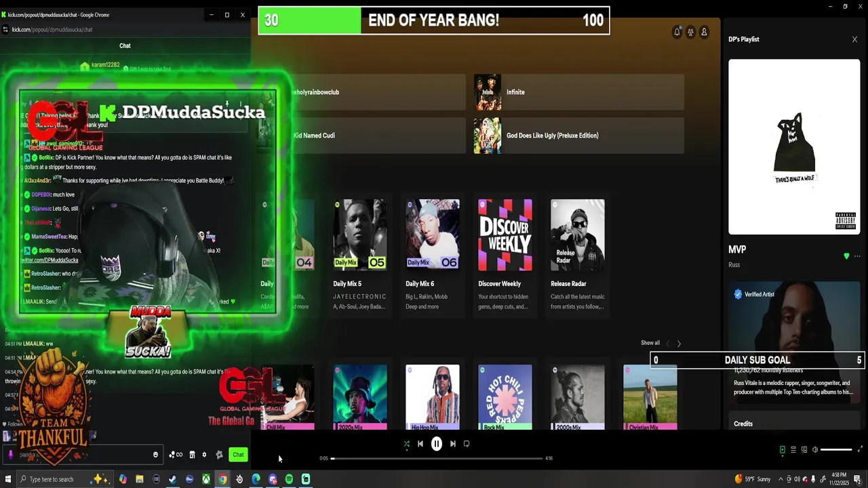Screen dimensions: 868x488
Task: Unlike MVP with green heart icon
Action: pyautogui.click(x=846, y=256)
